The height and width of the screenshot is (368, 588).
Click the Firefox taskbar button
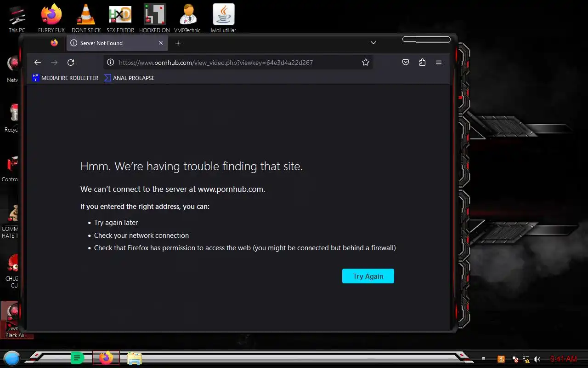[106, 358]
